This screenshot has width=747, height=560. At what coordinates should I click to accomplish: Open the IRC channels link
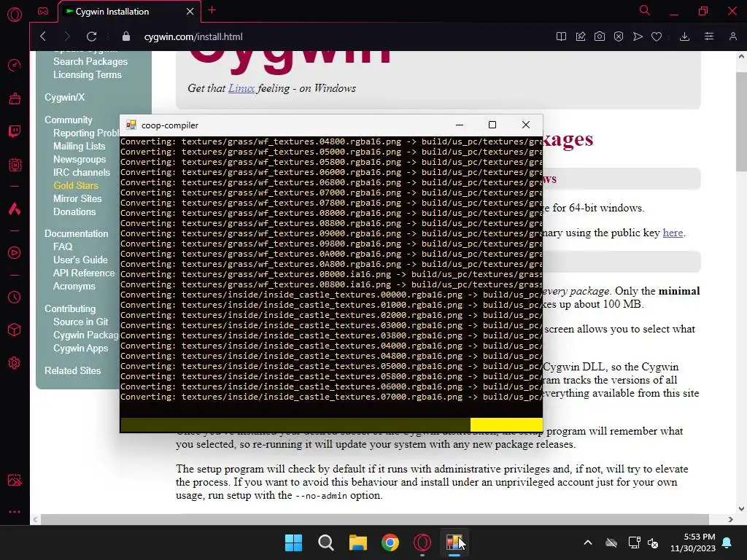tap(82, 172)
